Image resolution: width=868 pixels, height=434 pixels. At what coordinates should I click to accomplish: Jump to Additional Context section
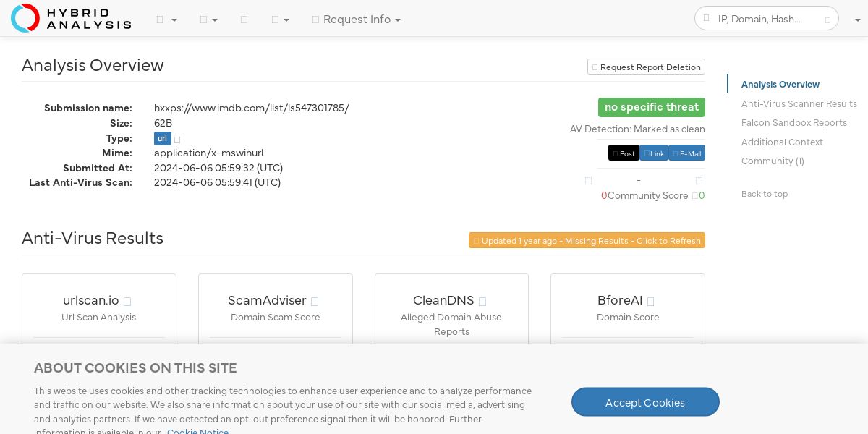(782, 142)
